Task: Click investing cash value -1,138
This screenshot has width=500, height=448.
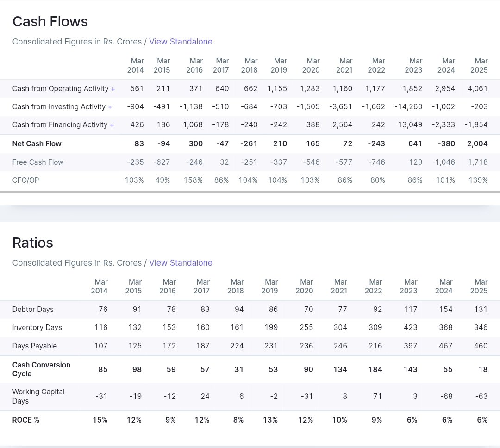Action: (x=191, y=107)
